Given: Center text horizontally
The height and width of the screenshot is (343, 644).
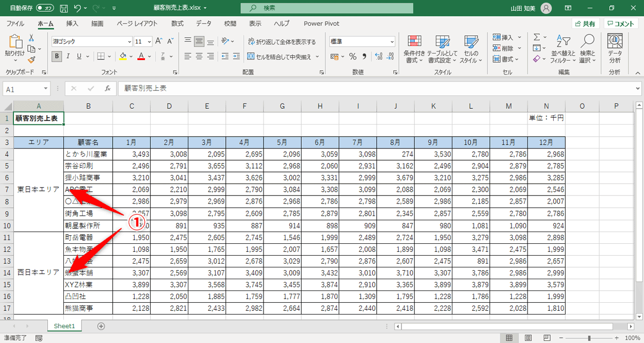Looking at the screenshot, I should click(x=199, y=56).
